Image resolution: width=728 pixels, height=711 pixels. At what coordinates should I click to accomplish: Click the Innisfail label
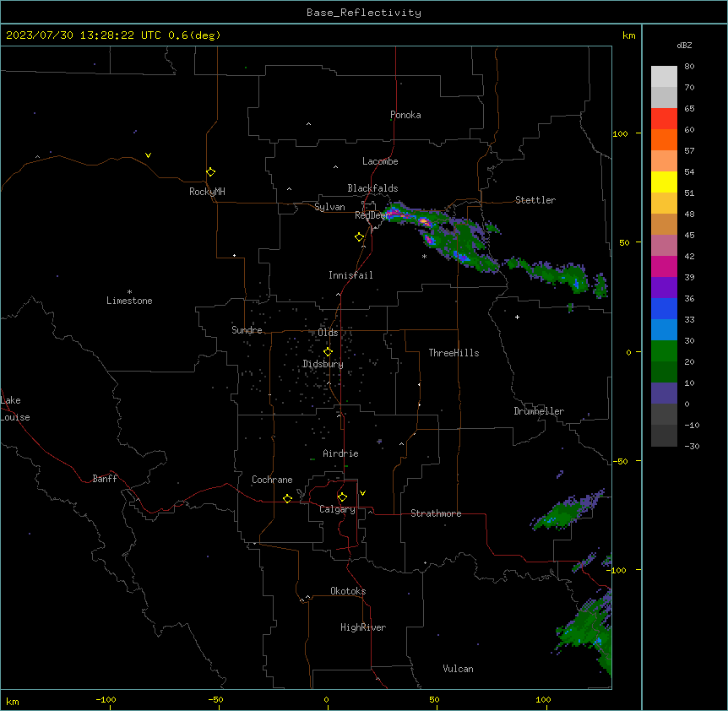click(x=350, y=275)
